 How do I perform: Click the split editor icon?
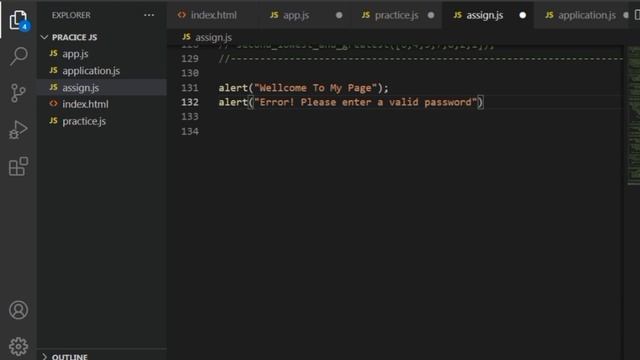point(637,15)
